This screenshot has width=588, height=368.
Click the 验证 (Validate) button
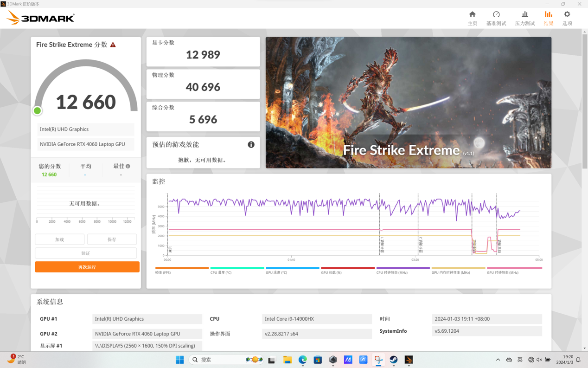point(86,253)
